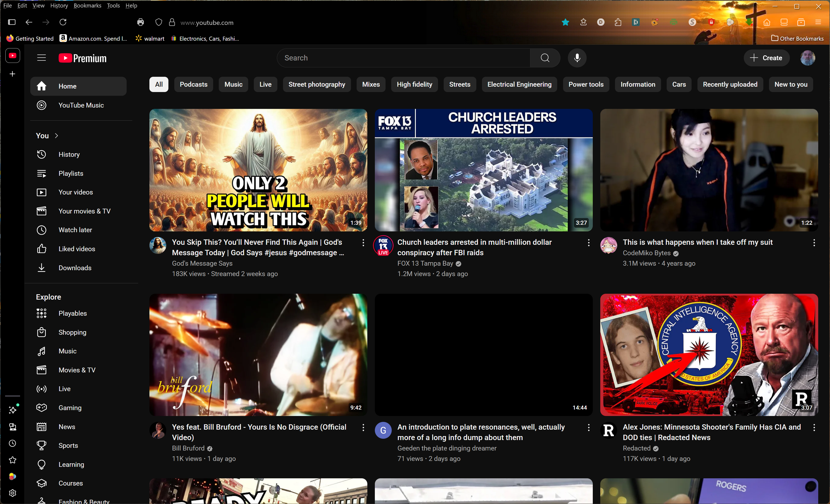The image size is (830, 504).
Task: Open the Bookmarks menu
Action: coord(87,5)
